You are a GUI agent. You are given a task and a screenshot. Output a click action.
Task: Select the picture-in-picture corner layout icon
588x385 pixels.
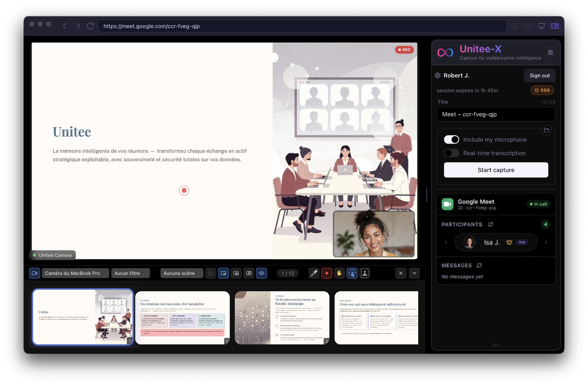(x=223, y=273)
